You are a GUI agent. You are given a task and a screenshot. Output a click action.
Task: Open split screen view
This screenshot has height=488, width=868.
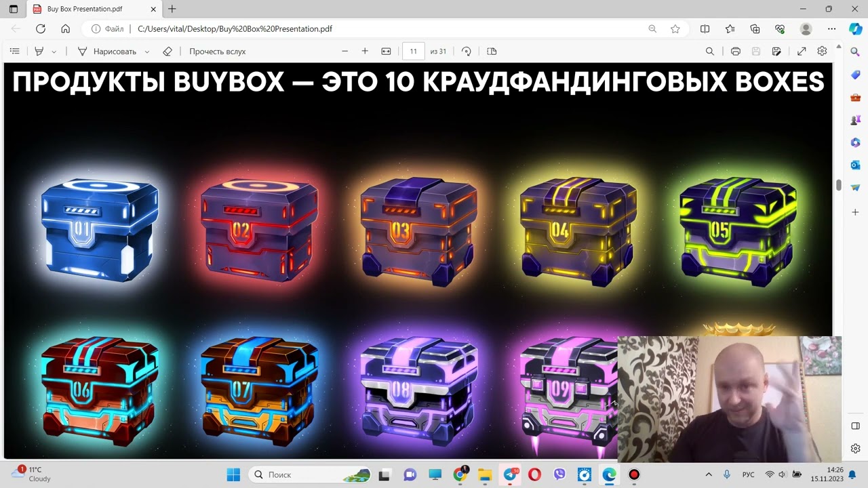tap(705, 28)
